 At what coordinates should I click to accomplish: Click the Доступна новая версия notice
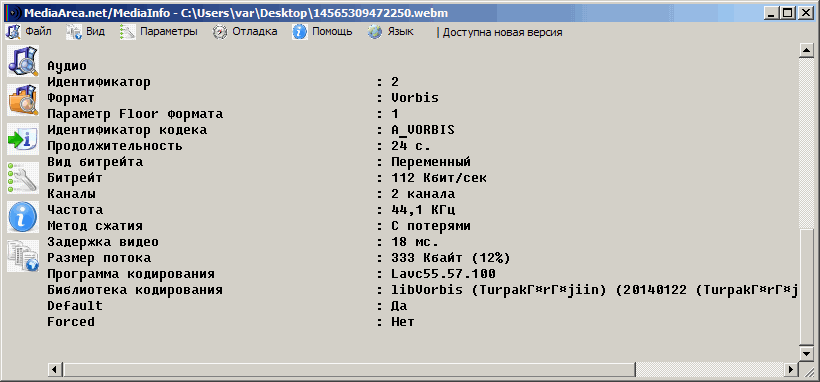(502, 32)
